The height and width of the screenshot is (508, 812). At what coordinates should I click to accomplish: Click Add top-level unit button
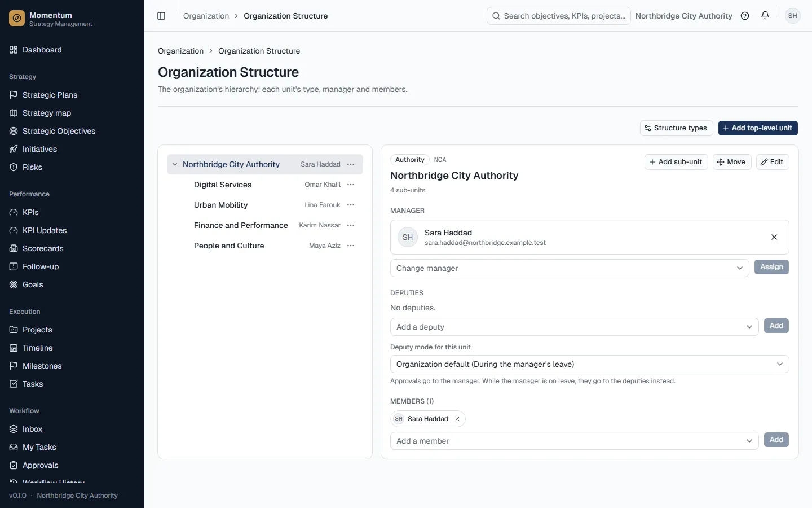click(x=758, y=128)
